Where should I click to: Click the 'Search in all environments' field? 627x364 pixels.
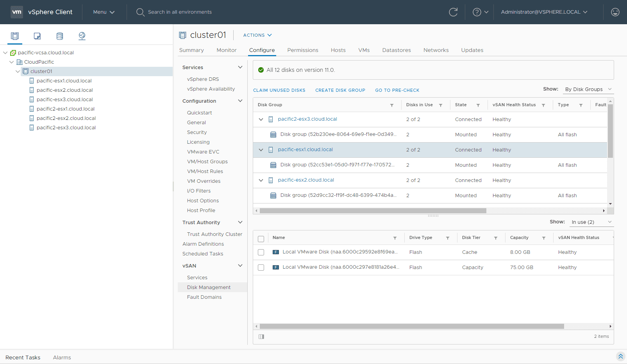pos(179,12)
